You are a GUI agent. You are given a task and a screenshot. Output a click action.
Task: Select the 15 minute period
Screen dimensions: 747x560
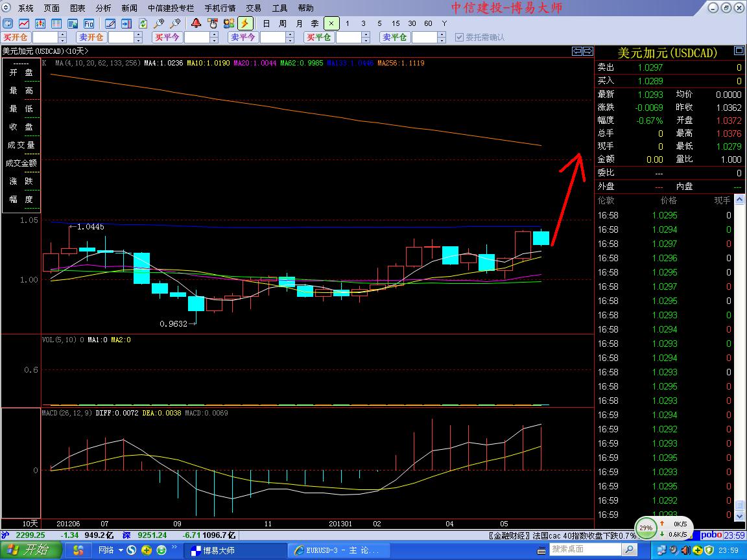point(396,23)
